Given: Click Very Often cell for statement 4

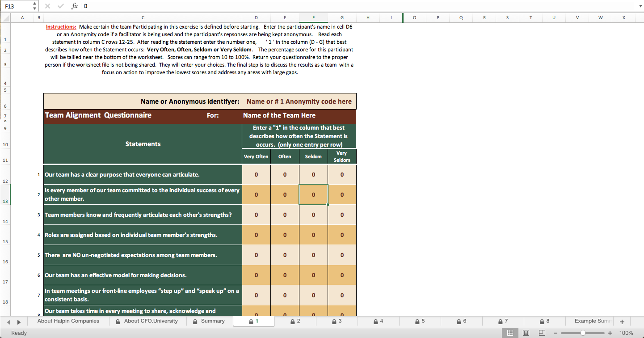Looking at the screenshot, I should (x=256, y=235).
